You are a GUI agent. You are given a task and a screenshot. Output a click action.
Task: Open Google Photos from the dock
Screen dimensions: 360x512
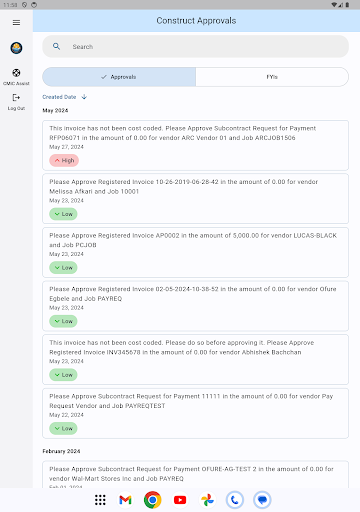(207, 500)
